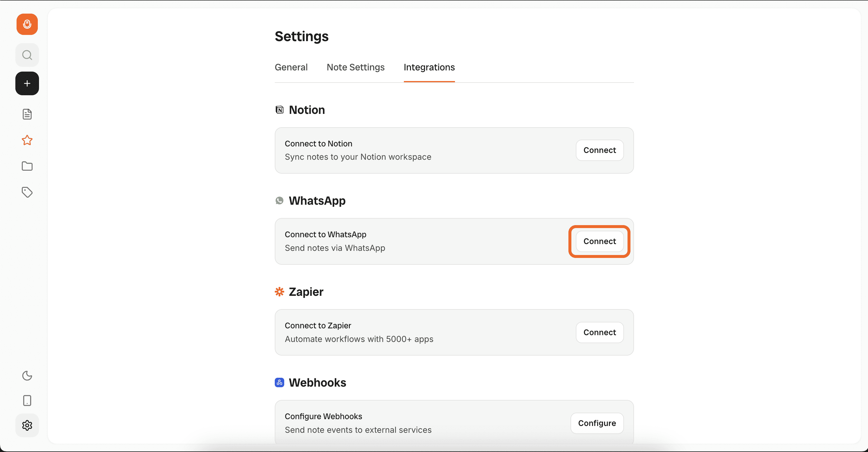Viewport: 868px width, 452px height.
Task: Switch to Note Settings tab
Action: [x=355, y=67]
